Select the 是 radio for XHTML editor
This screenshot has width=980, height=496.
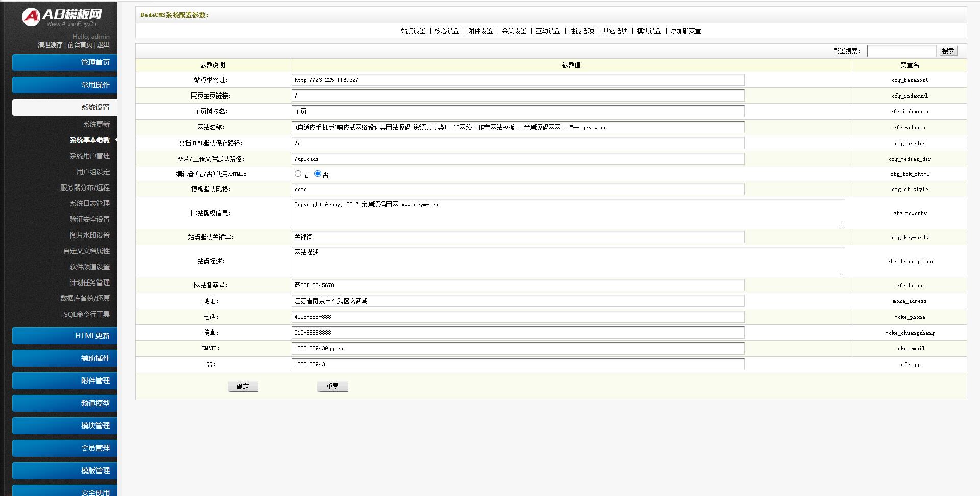[x=298, y=174]
